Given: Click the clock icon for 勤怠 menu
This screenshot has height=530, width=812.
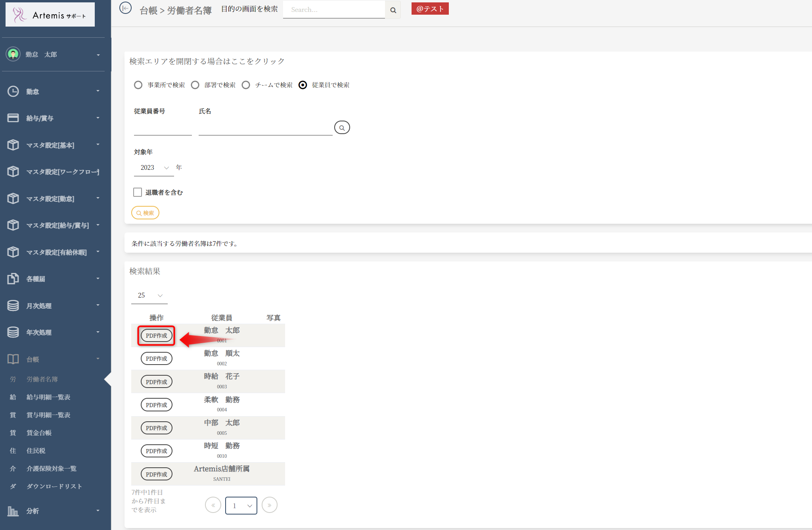Looking at the screenshot, I should pos(13,91).
